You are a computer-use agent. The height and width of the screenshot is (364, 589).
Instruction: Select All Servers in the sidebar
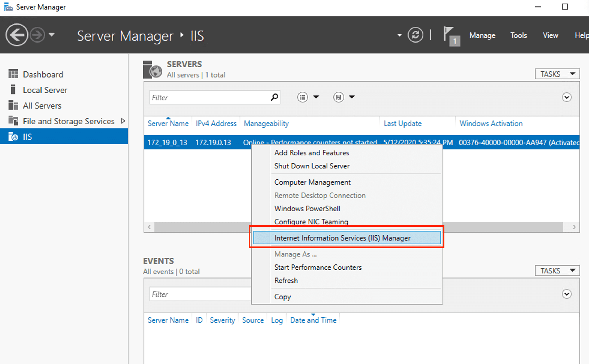pos(42,106)
